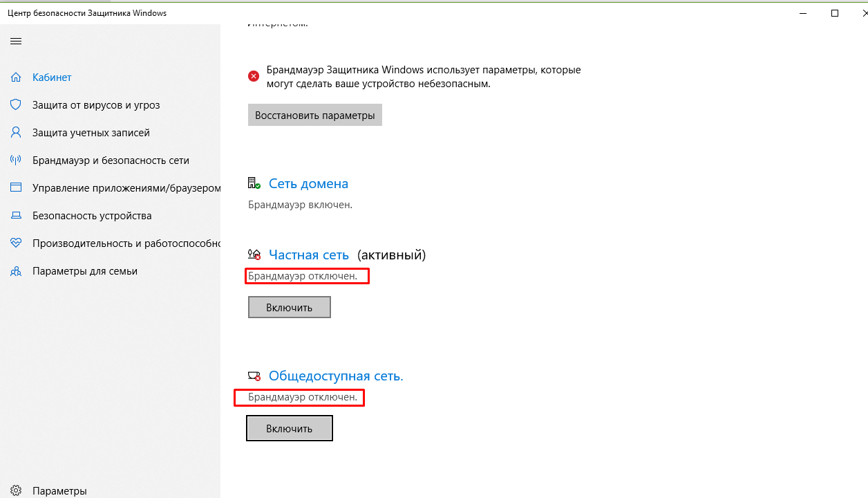Open Управление приложениями/браузером section
The height and width of the screenshot is (498, 868).
pos(126,188)
